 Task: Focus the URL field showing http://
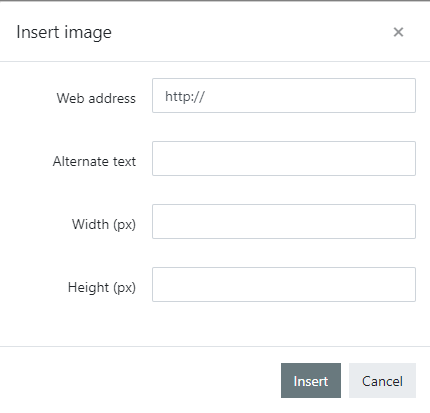pos(284,96)
